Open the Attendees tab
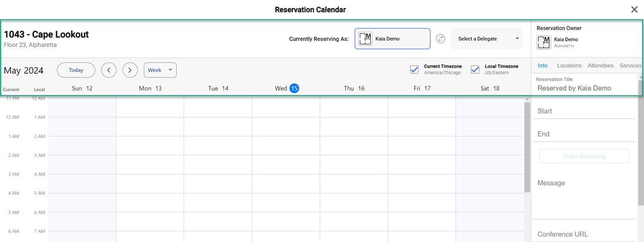Viewport: 644px width, 242px height. pos(600,66)
